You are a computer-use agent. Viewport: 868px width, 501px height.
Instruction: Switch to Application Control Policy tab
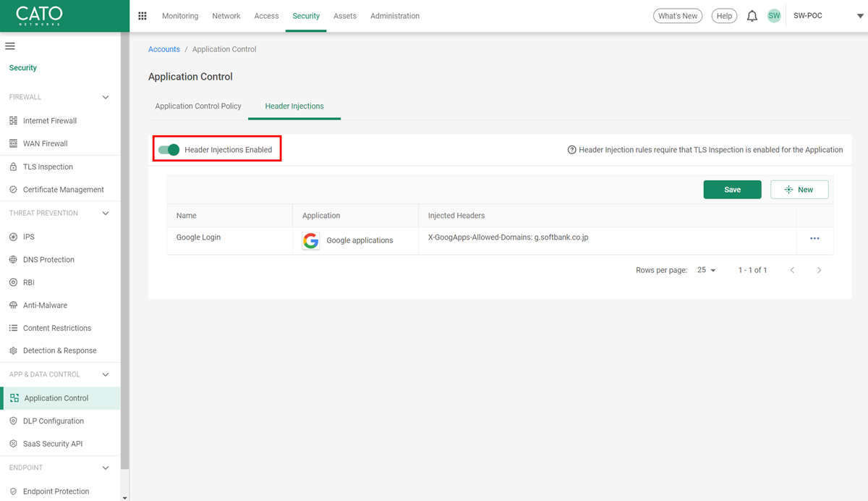point(198,106)
